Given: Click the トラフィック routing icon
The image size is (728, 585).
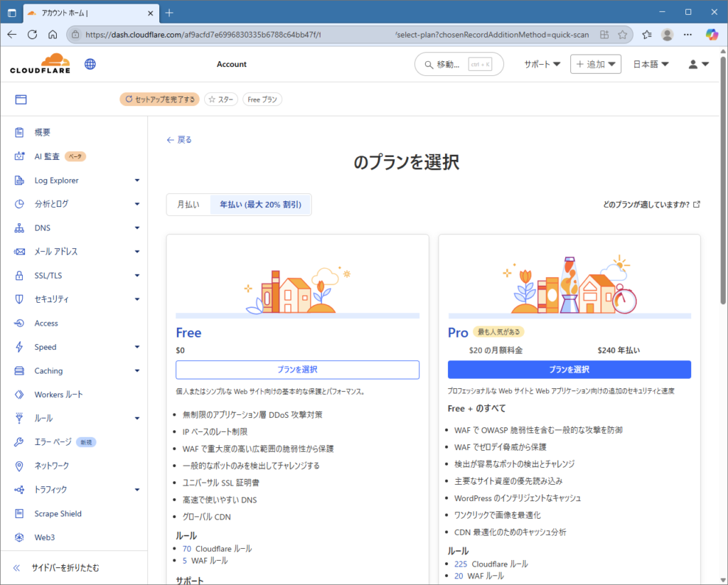Looking at the screenshot, I should point(19,490).
